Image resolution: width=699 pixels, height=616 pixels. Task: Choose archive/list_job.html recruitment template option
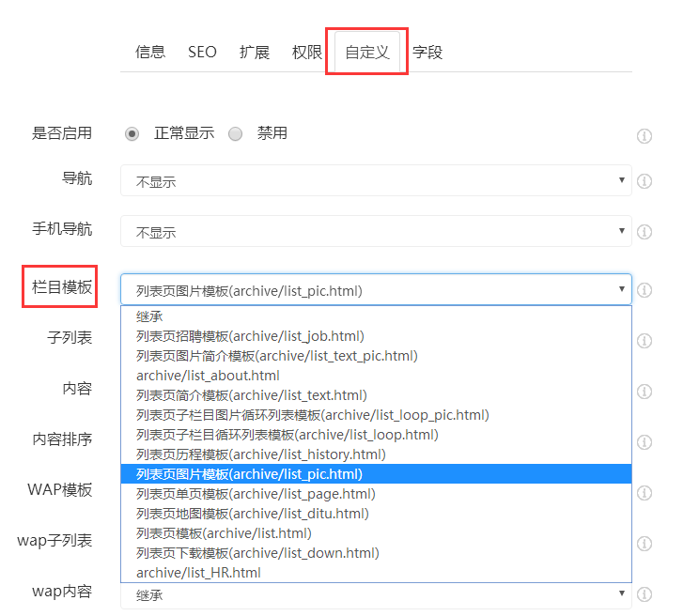(x=250, y=336)
